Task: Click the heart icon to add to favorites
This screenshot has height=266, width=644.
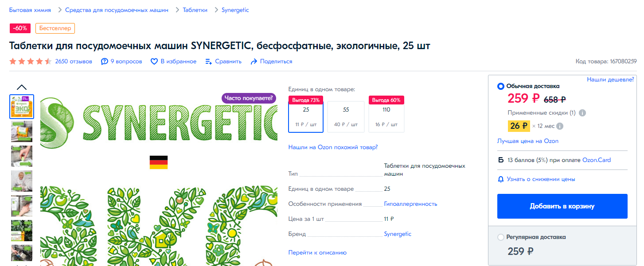Action: (154, 62)
